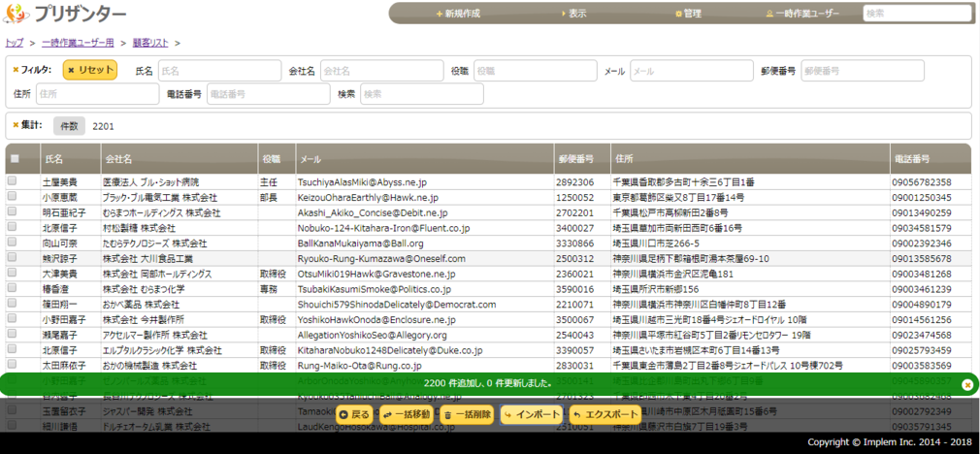Sort by the 役職 column header
This screenshot has height=454, width=980.
point(277,159)
